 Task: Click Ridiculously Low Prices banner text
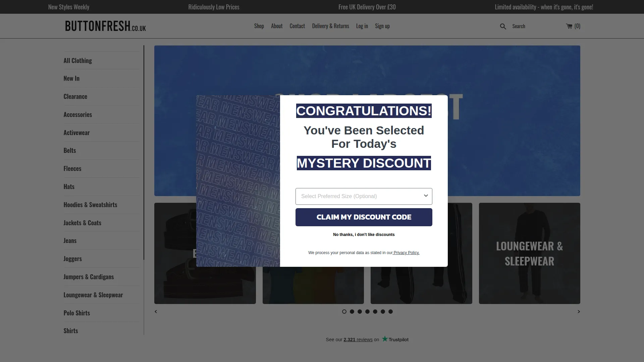pos(214,7)
